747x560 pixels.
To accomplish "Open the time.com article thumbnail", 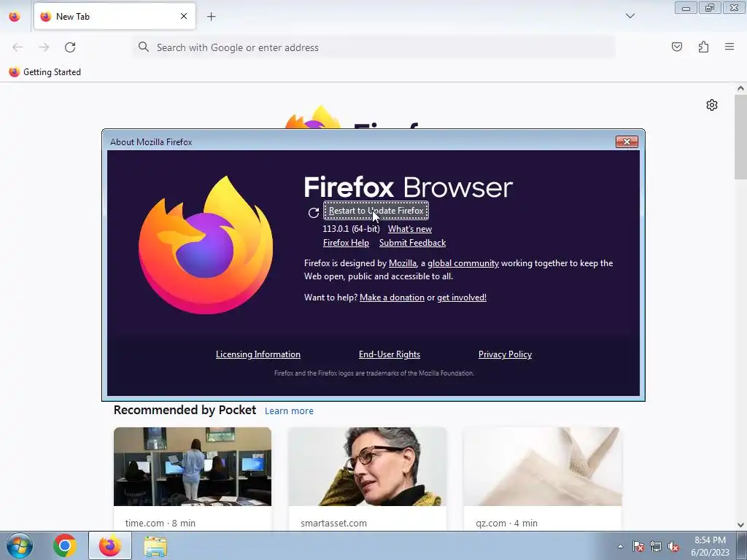I will [193, 467].
